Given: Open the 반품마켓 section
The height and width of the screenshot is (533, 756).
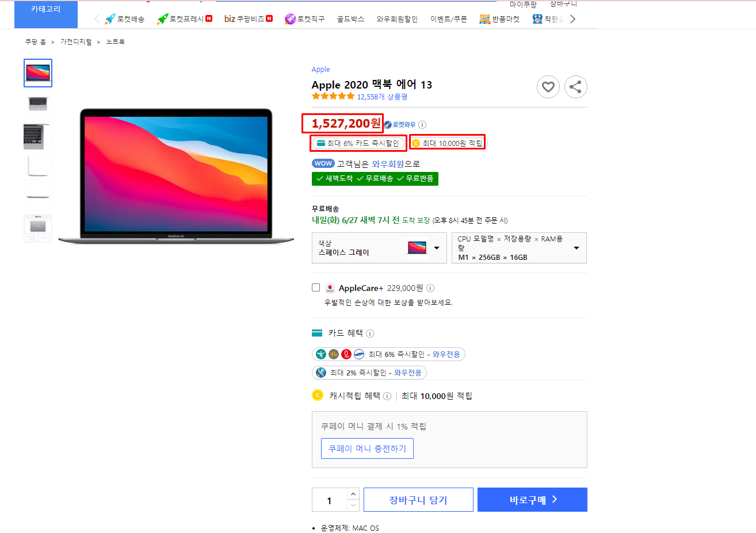Looking at the screenshot, I should click(499, 19).
